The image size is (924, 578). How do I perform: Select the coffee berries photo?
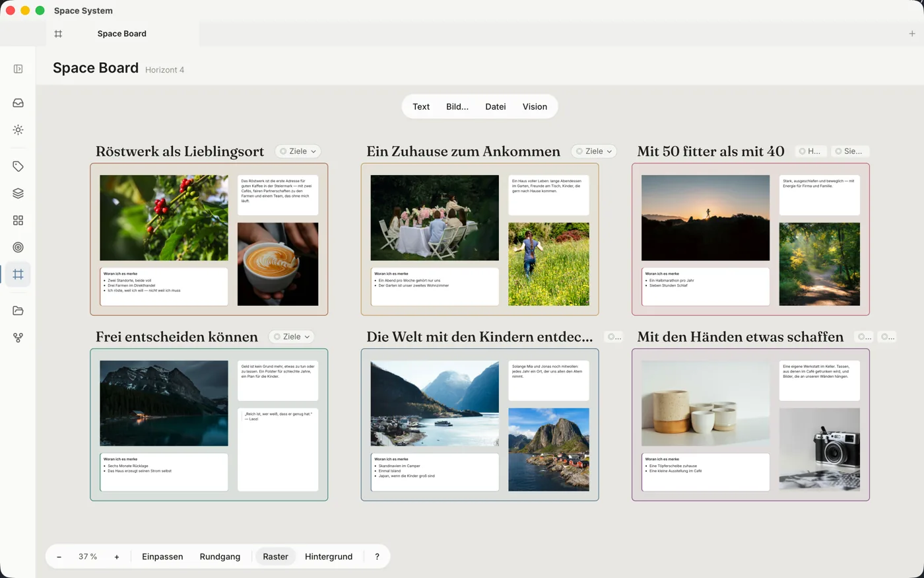click(164, 218)
